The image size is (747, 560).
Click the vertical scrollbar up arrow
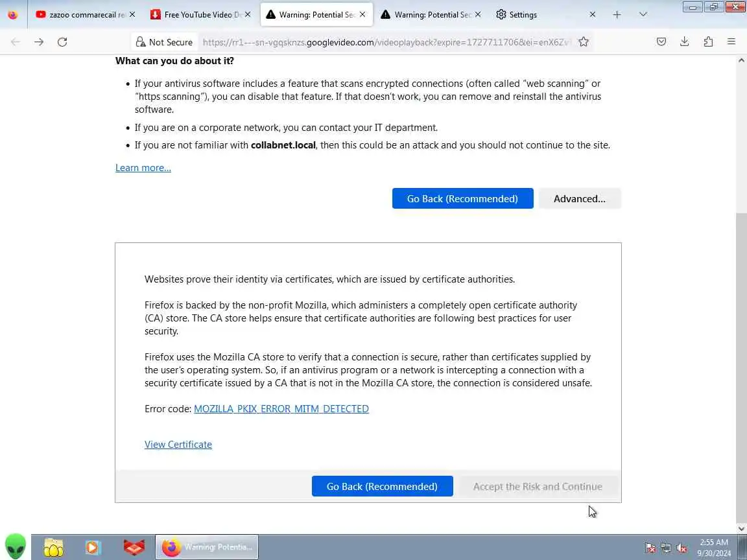coord(741,60)
